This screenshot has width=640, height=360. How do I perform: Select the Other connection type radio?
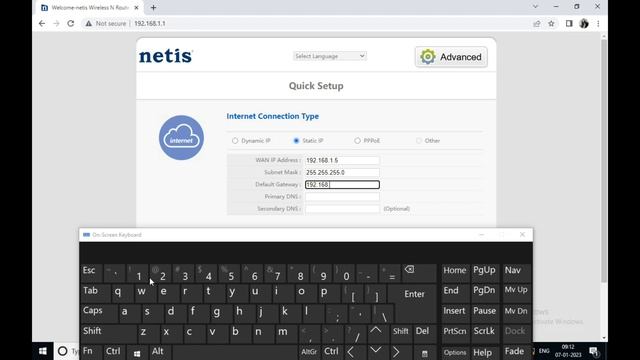pyautogui.click(x=418, y=141)
